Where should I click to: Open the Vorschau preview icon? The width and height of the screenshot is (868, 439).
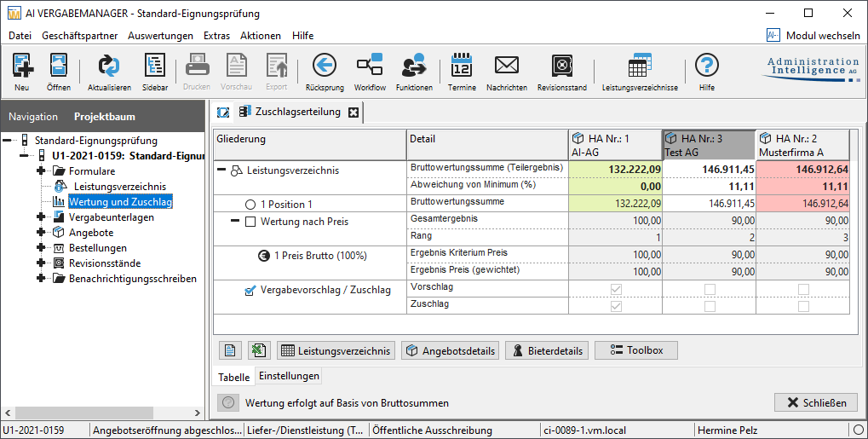(236, 66)
